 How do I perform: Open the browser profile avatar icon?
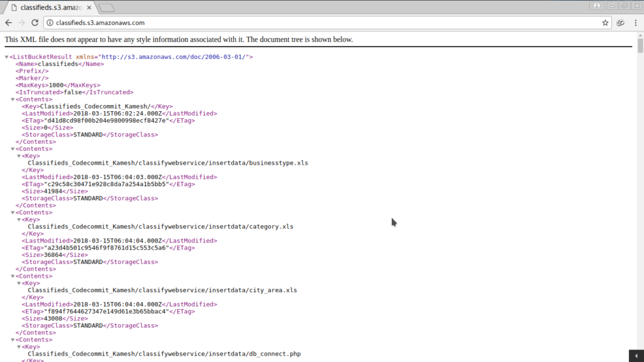click(x=596, y=5)
